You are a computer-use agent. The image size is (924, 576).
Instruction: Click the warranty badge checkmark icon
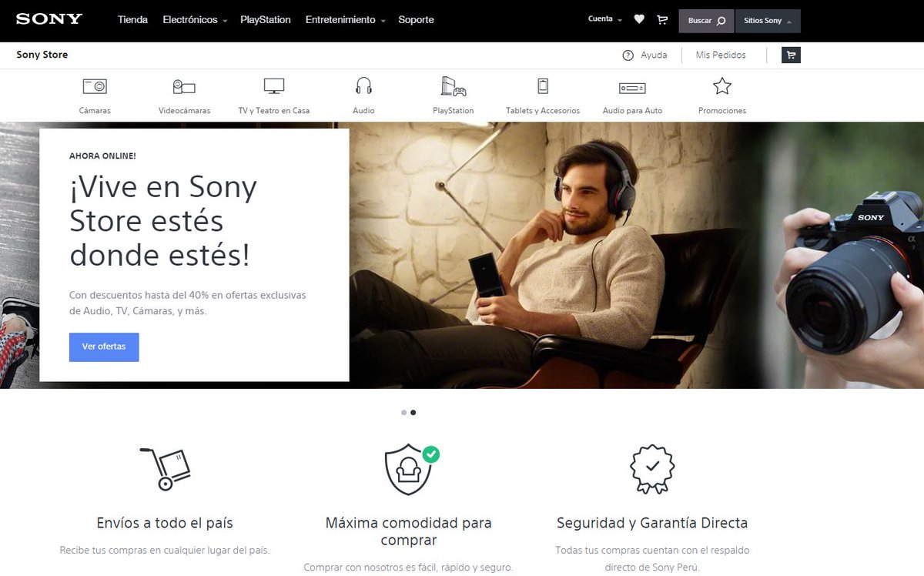[652, 469]
